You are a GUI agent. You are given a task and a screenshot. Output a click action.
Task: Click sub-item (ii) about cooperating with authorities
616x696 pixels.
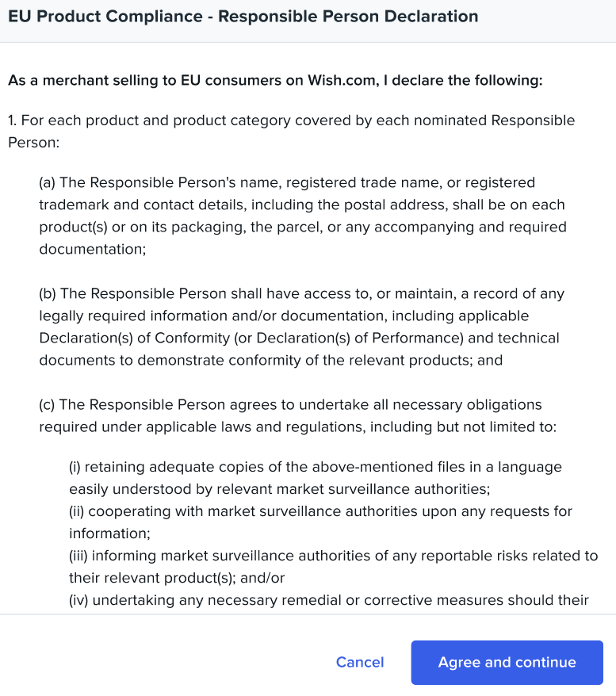[x=320, y=511]
